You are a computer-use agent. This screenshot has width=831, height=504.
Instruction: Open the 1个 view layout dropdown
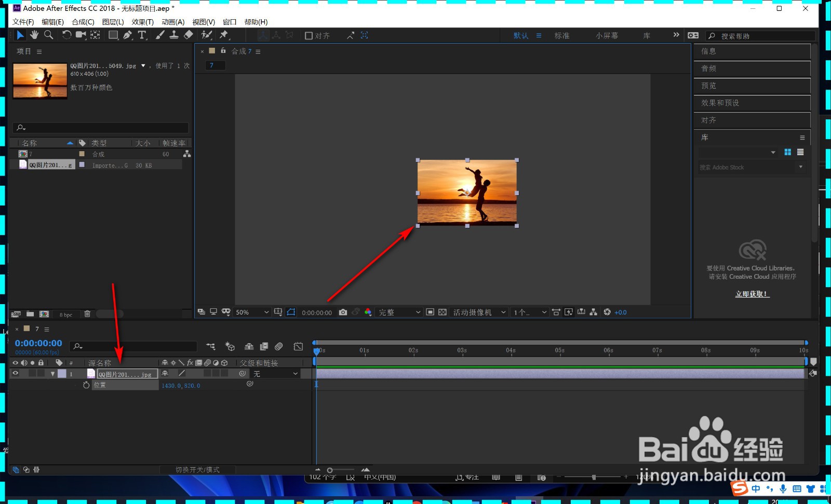pos(530,312)
